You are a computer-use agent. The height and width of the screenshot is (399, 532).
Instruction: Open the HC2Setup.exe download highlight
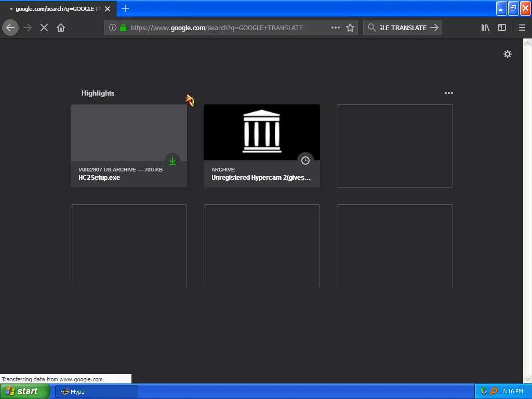pyautogui.click(x=129, y=146)
